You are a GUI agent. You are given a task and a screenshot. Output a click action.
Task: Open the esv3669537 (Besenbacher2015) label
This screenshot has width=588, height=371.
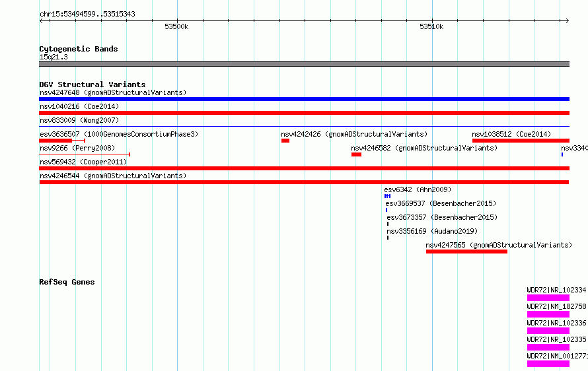click(x=441, y=203)
